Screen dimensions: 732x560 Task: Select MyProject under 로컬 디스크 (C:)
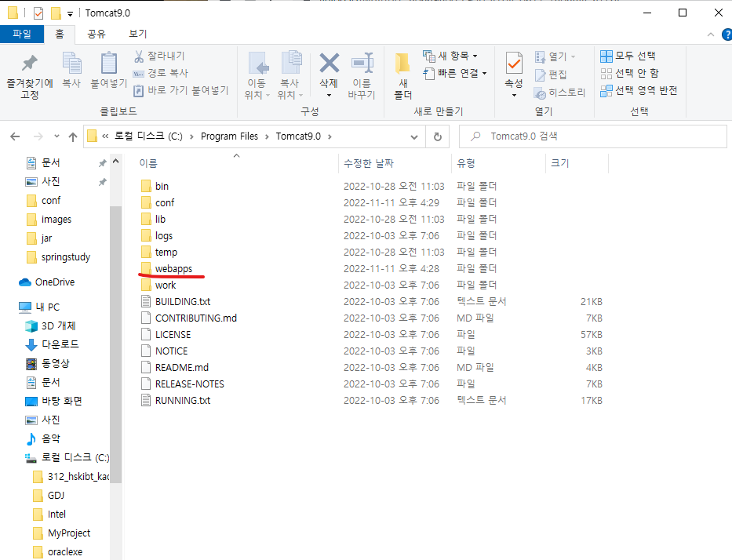pos(69,533)
